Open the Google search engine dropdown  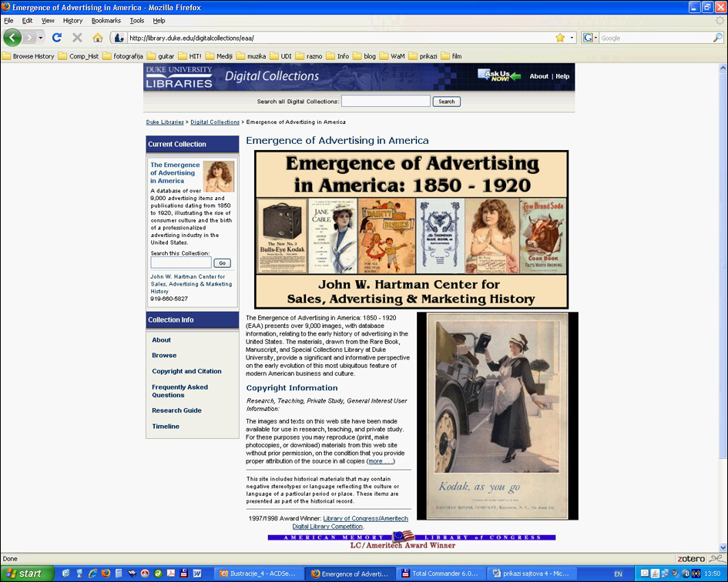point(591,38)
